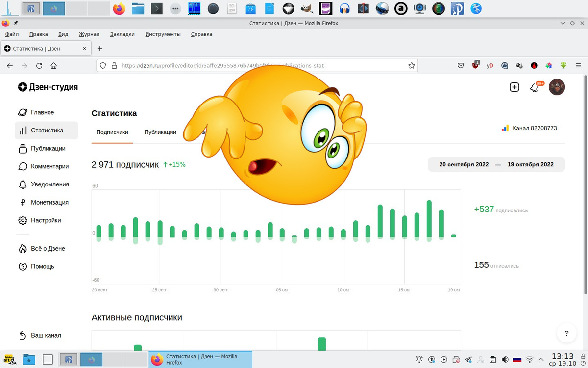Viewport: 588px width, 368px height.
Task: Close the Статистика | Дзен tab
Action: click(x=84, y=49)
